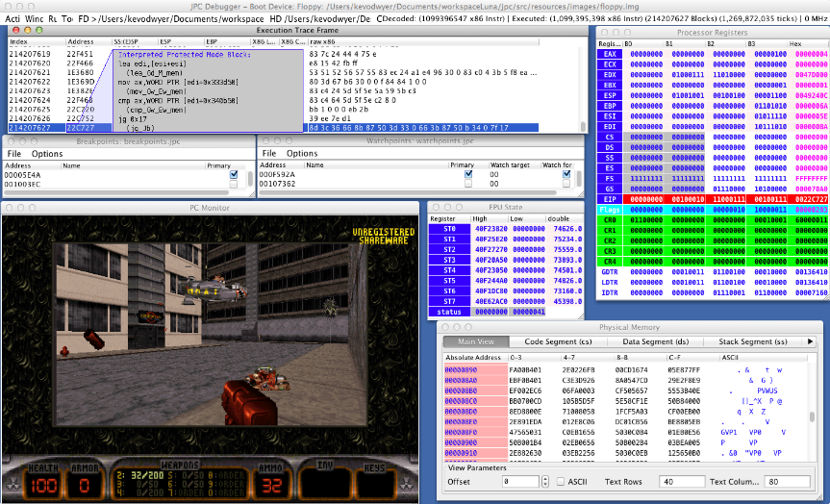Open Options menu in Watchpoints window
The image size is (830, 504).
click(302, 153)
